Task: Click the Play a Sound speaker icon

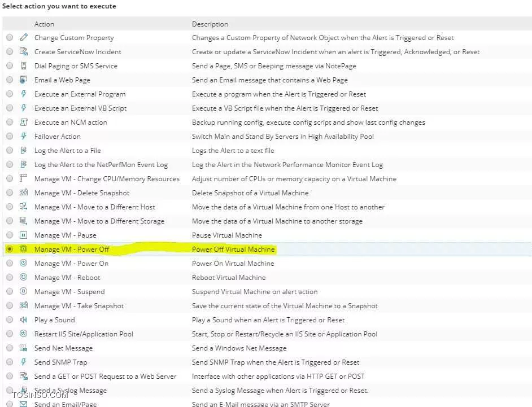Action: (x=23, y=320)
